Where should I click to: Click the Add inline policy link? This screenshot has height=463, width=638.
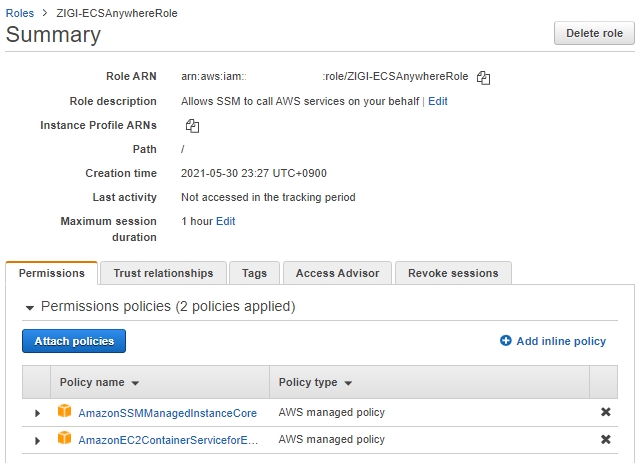tap(561, 341)
